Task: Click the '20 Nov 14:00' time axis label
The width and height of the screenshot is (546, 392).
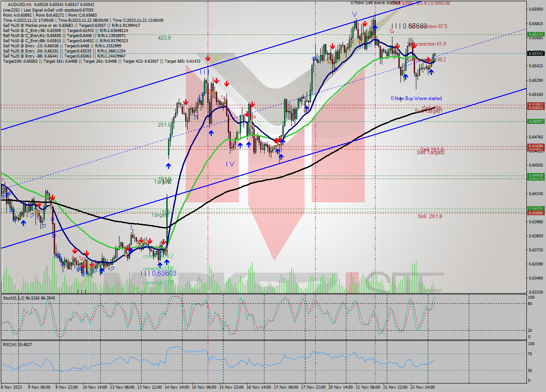Action: (x=340, y=387)
